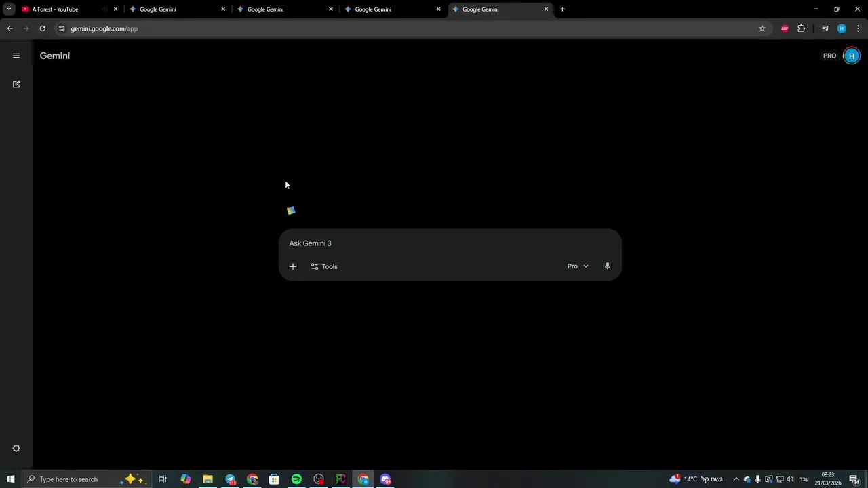
Task: Open PyCharm from the taskbar
Action: tap(340, 479)
